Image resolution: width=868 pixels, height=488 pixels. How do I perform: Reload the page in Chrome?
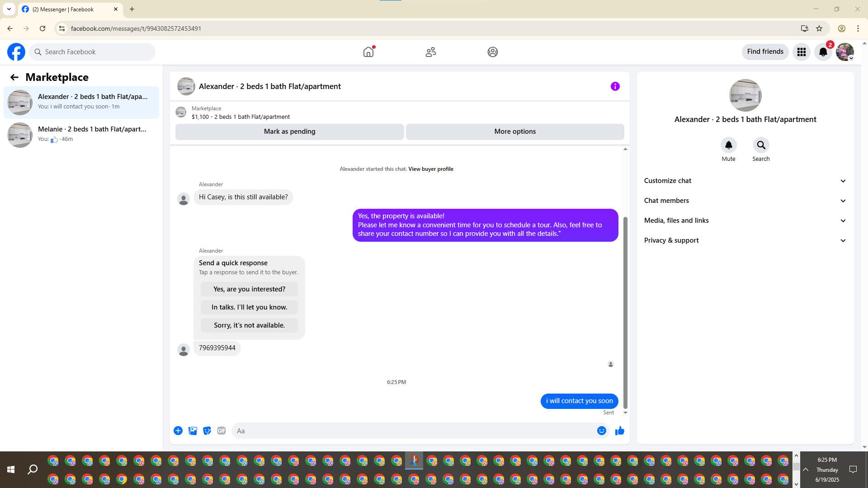(x=42, y=28)
